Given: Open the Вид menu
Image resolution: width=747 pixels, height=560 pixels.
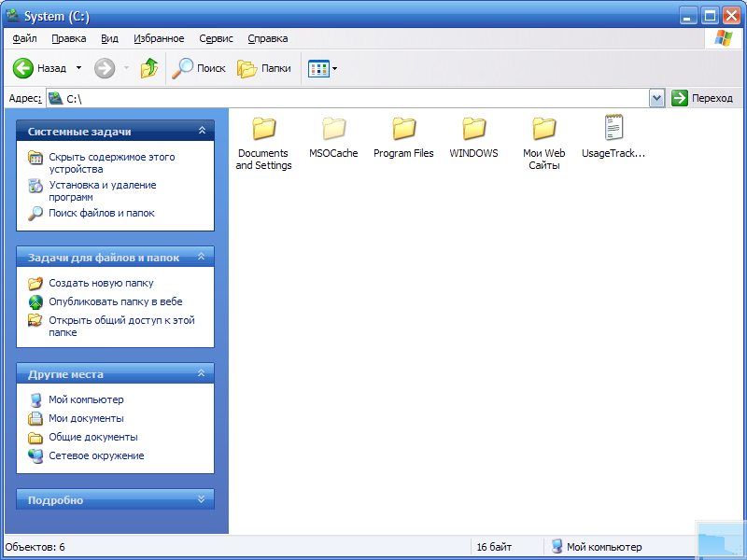Looking at the screenshot, I should [x=109, y=38].
